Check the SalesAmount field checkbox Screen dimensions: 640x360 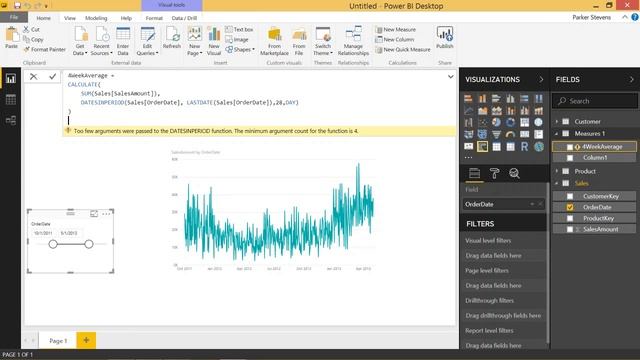pos(570,229)
